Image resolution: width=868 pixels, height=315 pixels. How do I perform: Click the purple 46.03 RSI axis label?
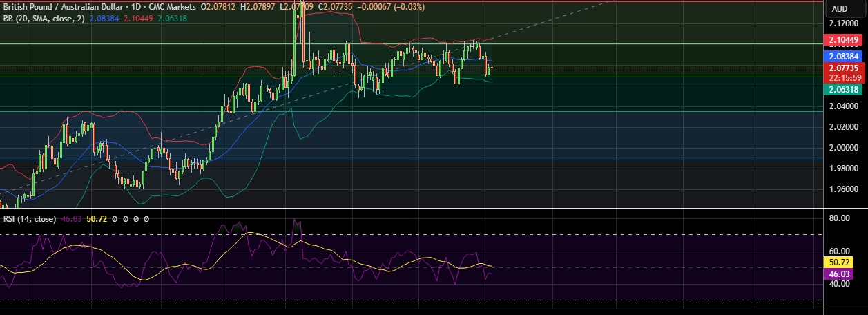841,274
